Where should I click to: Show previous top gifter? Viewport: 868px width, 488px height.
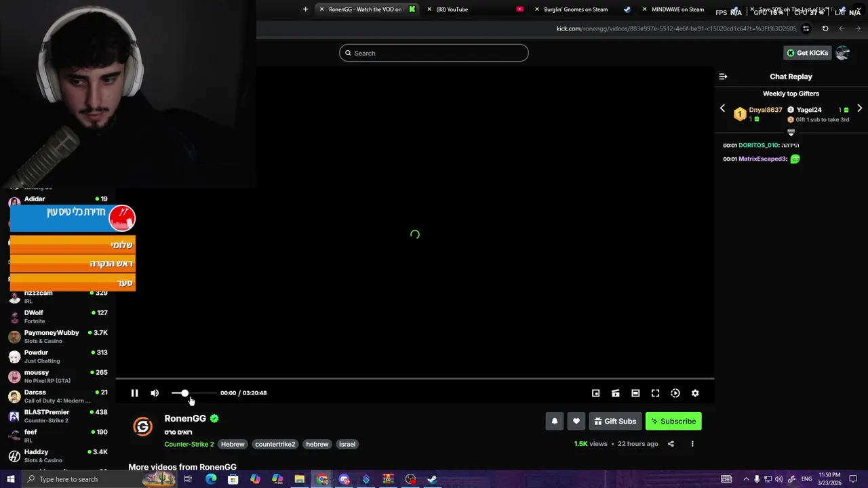tap(722, 108)
